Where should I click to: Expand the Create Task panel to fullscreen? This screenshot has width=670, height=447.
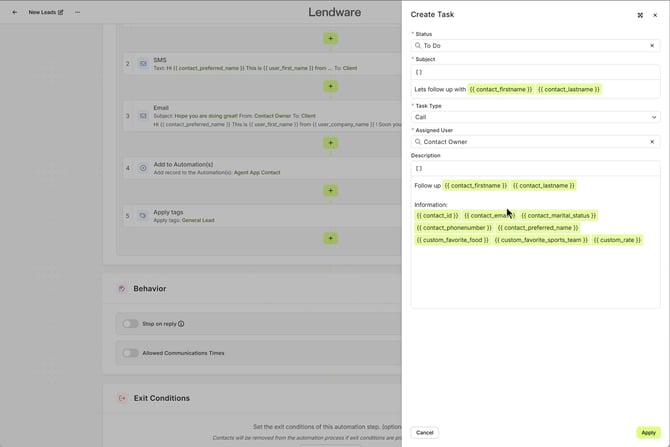640,15
